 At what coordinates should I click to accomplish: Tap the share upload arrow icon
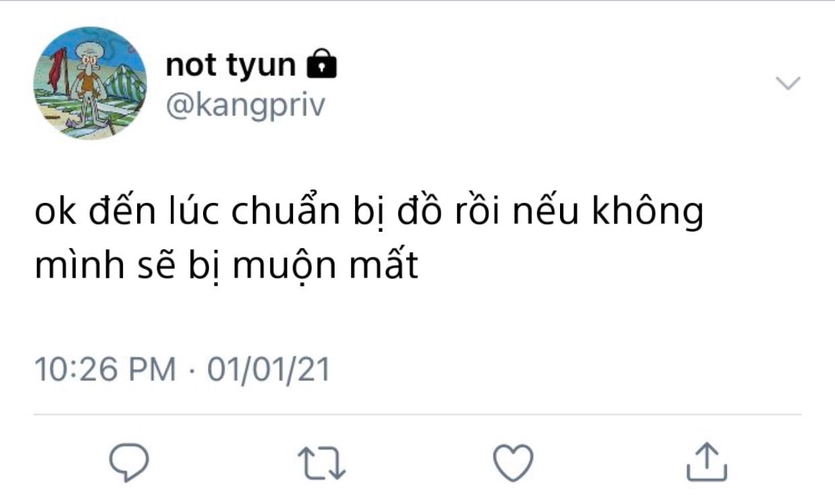(707, 462)
